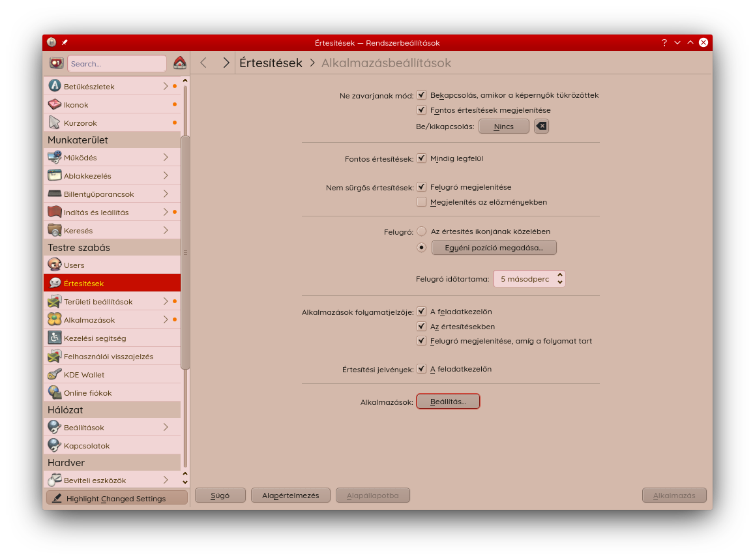755x560 pixels.
Task: Click the Felhasználói visszajelzés icon
Action: [54, 356]
